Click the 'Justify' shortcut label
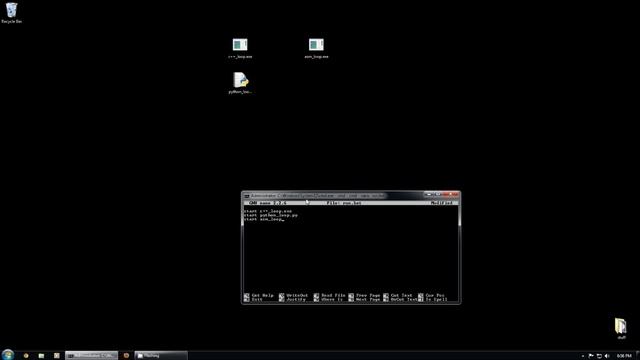Image resolution: width=640 pixels, height=360 pixels. (296, 299)
